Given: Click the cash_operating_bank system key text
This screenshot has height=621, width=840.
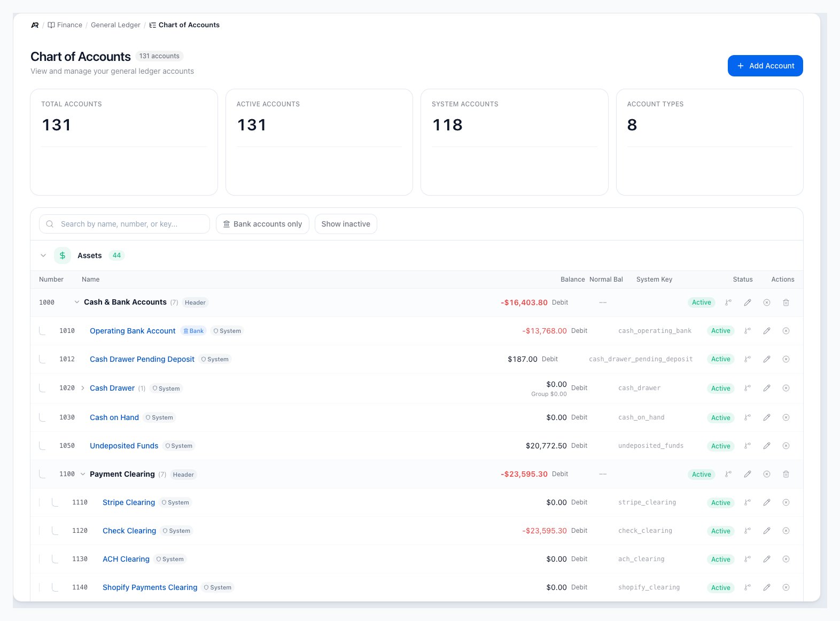Looking at the screenshot, I should [x=655, y=331].
